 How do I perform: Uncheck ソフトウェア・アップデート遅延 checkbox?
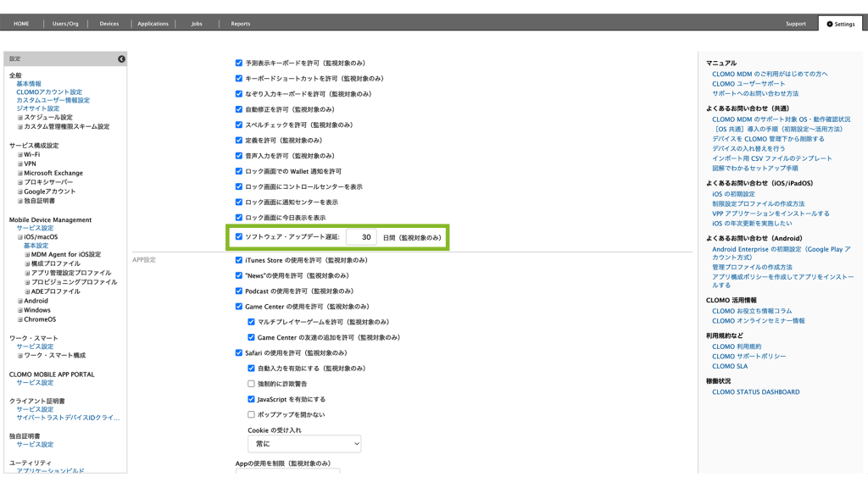[x=239, y=237]
